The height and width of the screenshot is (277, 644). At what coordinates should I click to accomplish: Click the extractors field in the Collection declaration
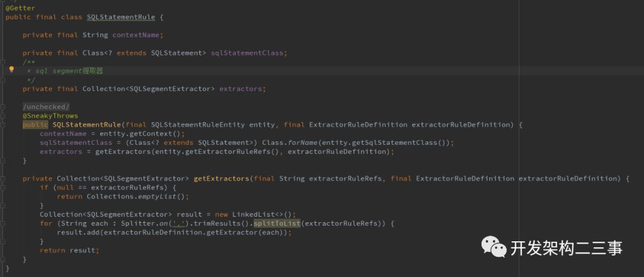(240, 89)
